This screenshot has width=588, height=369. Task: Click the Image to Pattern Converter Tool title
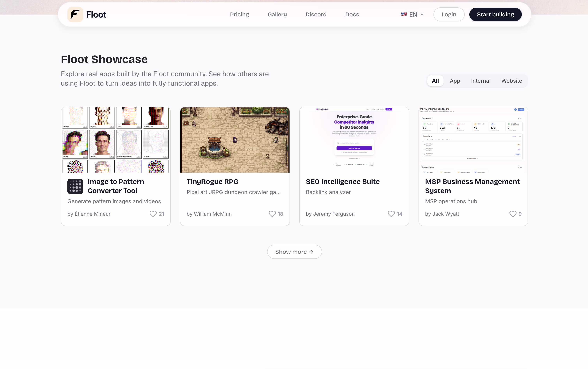tap(116, 186)
